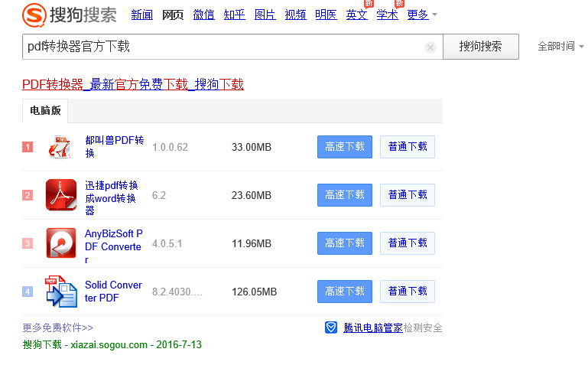Click the 搜狗下载 xiaozai.sogou.com source text
Image resolution: width=588 pixels, height=365 pixels.
point(112,344)
